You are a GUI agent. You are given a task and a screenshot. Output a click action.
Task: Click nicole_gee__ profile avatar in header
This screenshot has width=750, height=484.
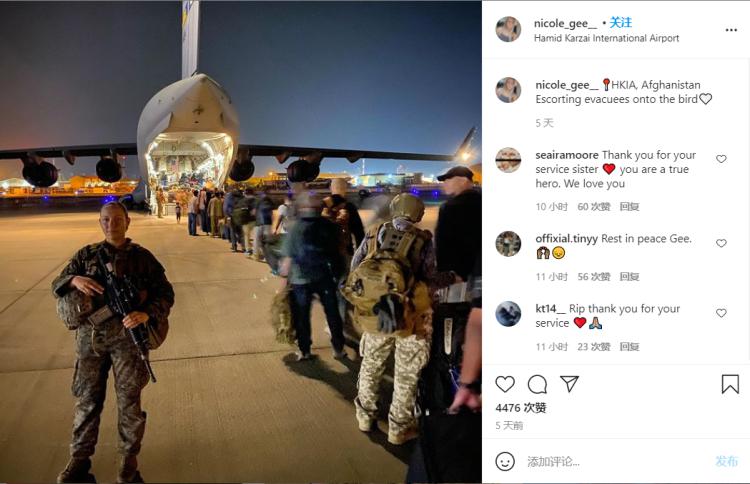click(508, 29)
